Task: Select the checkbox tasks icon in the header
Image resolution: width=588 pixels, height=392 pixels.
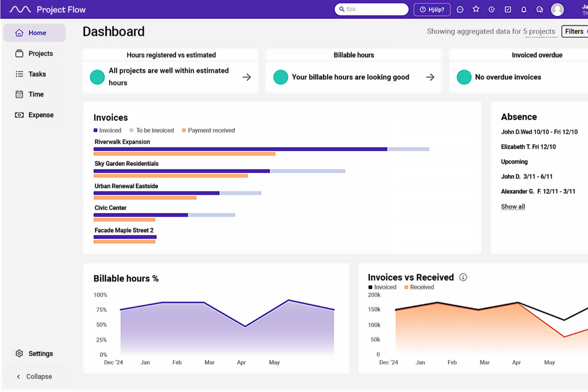Action: pyautogui.click(x=508, y=9)
